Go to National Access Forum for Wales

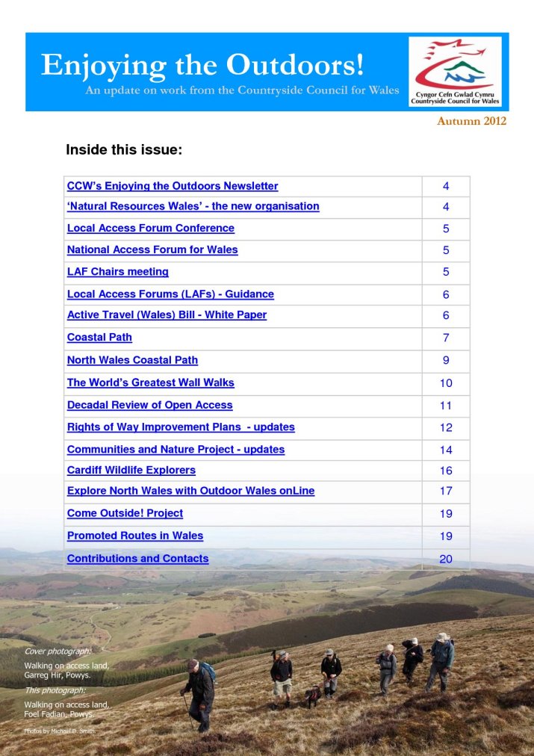152,250
